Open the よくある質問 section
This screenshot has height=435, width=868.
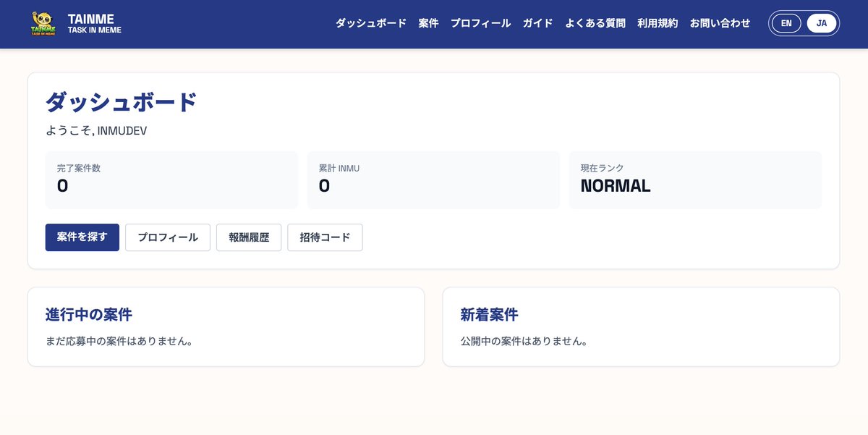[x=597, y=23]
